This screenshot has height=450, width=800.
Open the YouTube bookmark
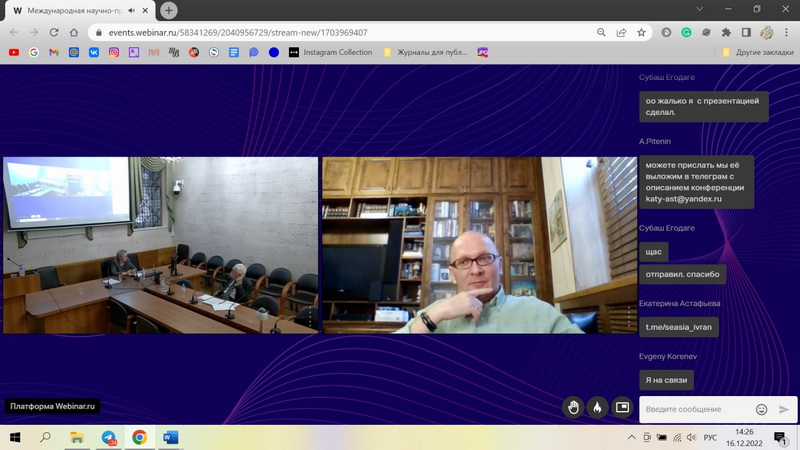pyautogui.click(x=14, y=52)
